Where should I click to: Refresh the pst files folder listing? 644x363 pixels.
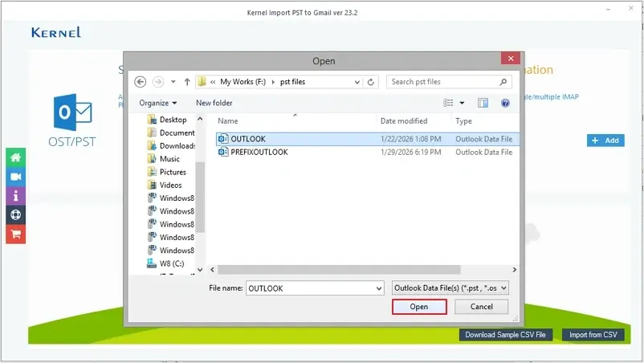tap(370, 82)
